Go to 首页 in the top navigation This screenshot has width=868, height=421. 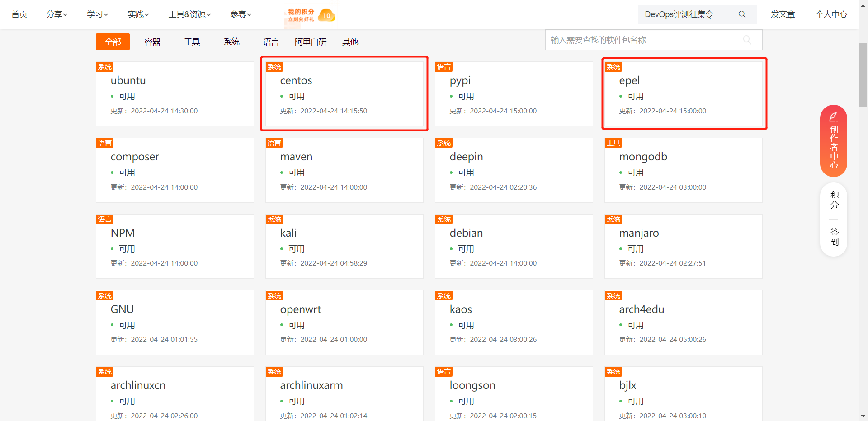click(x=19, y=14)
